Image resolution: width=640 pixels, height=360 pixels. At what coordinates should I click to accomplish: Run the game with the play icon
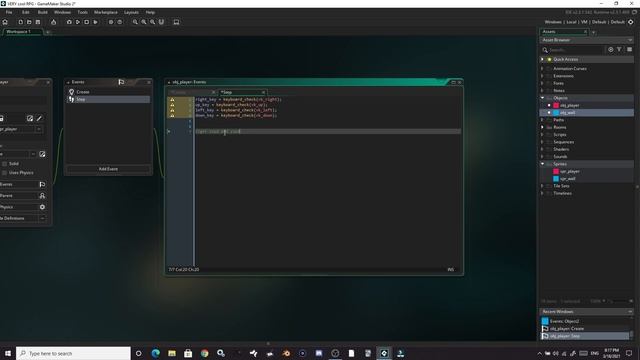[78, 22]
